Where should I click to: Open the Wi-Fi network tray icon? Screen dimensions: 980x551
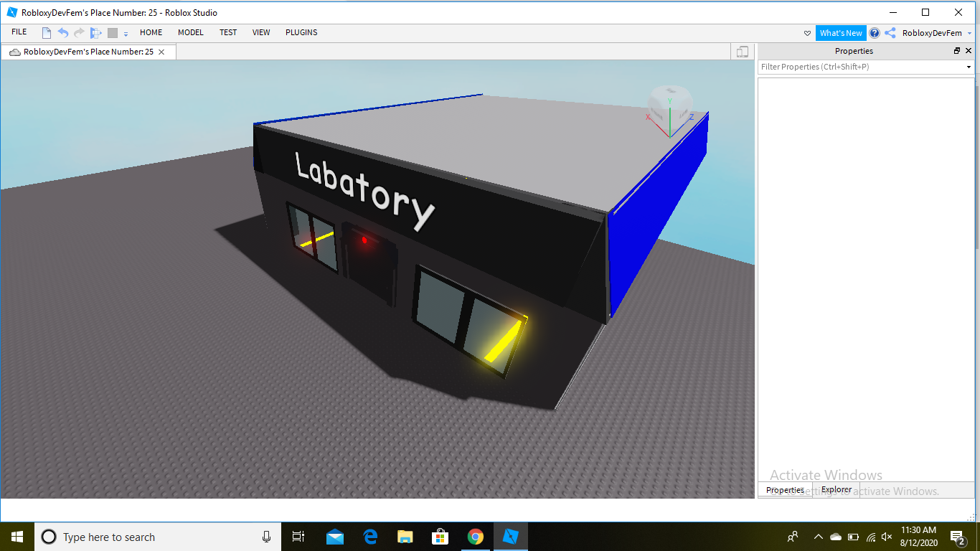(871, 537)
